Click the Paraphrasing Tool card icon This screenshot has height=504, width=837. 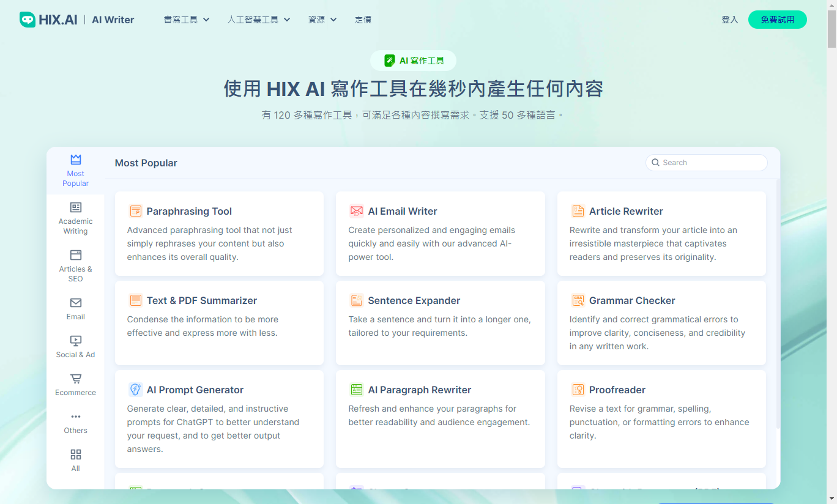[x=136, y=211]
